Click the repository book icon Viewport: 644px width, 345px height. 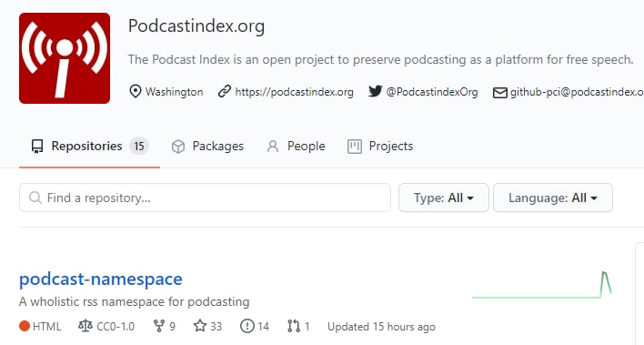pos(37,147)
